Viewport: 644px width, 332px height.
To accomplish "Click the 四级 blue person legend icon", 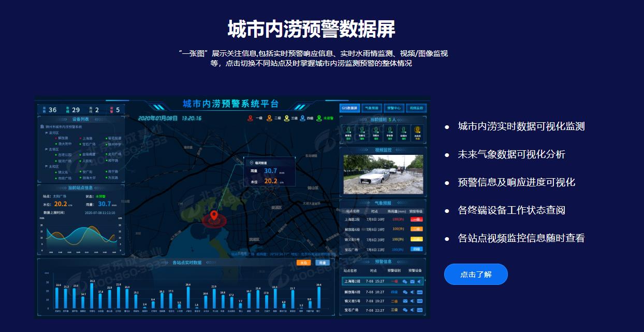I will point(303,118).
